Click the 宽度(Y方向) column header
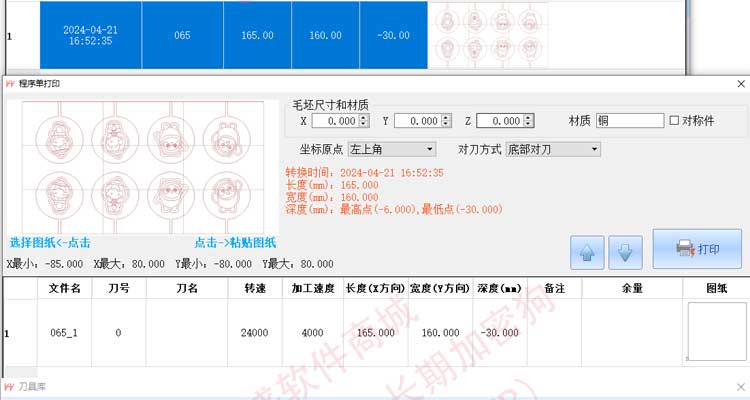The width and height of the screenshot is (750, 400). click(440, 289)
